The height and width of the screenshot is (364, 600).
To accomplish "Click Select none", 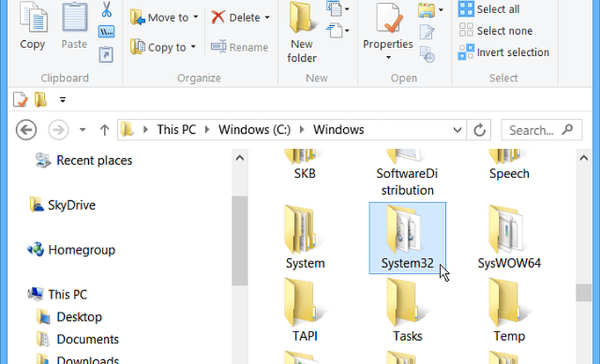I will pos(496,30).
